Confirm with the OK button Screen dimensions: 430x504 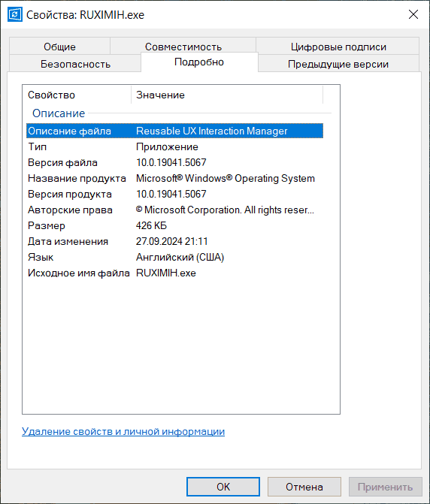click(x=223, y=487)
